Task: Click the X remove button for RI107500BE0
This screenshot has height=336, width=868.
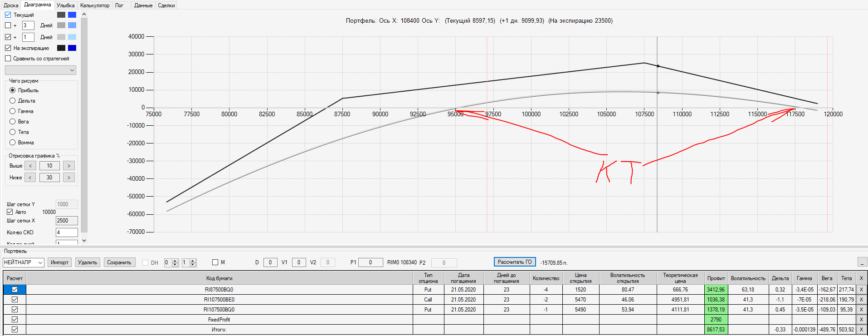Action: tap(861, 300)
